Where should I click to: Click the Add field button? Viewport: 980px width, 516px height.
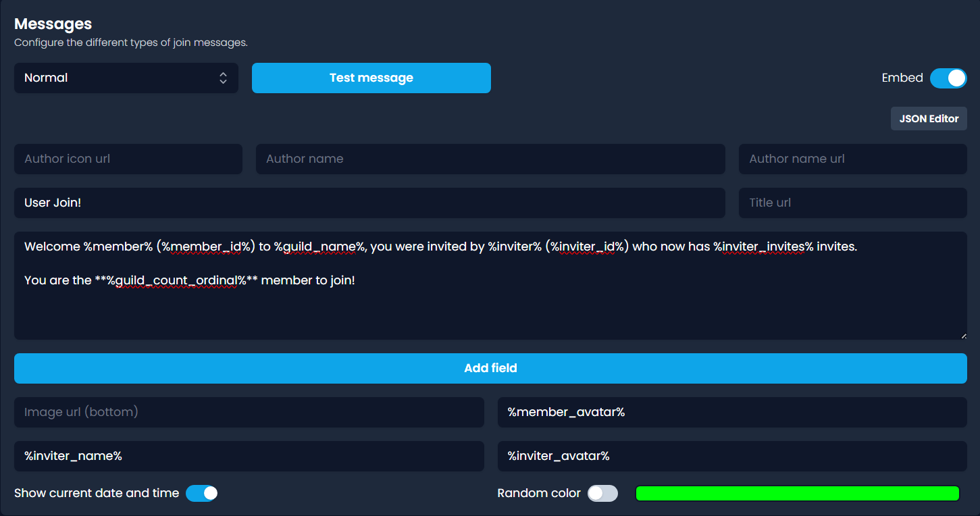click(490, 368)
